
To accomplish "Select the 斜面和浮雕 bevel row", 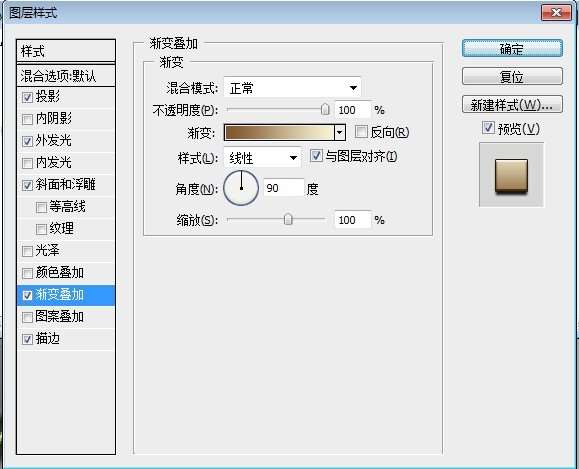I will click(66, 185).
